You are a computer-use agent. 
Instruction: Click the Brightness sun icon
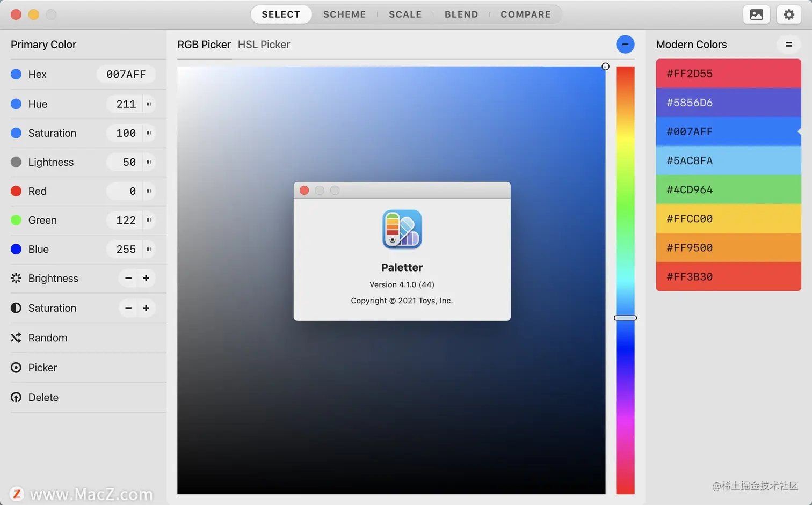(x=16, y=278)
